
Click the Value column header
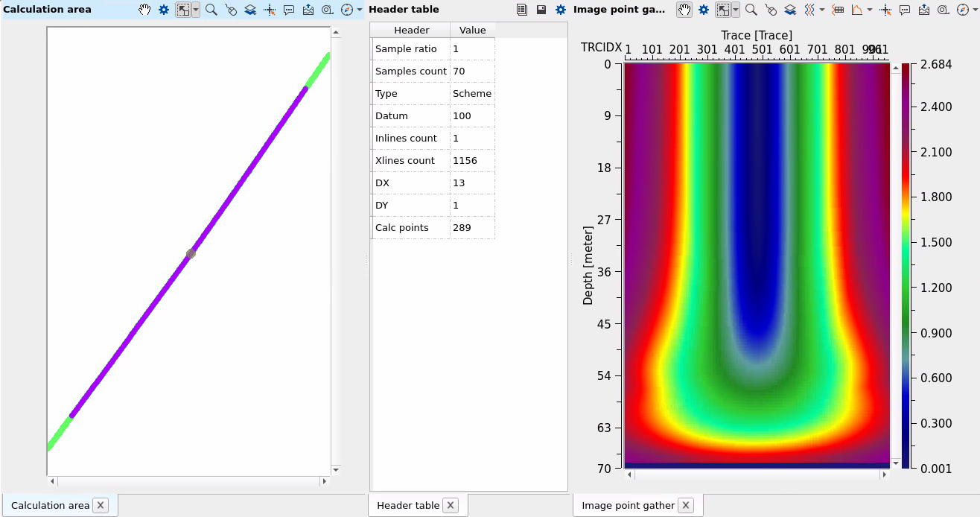[x=472, y=31]
